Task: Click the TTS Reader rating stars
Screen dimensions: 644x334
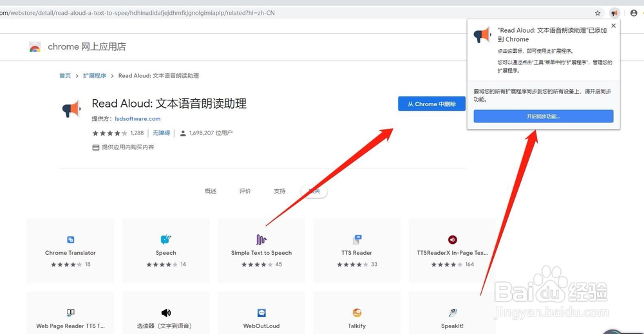Action: [353, 264]
